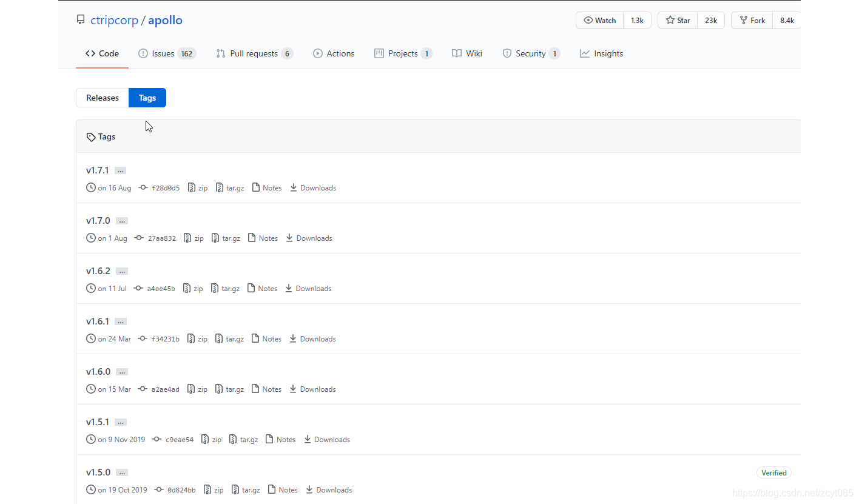The height and width of the screenshot is (504, 859).
Task: Open tag v1.7.0
Action: (98, 221)
